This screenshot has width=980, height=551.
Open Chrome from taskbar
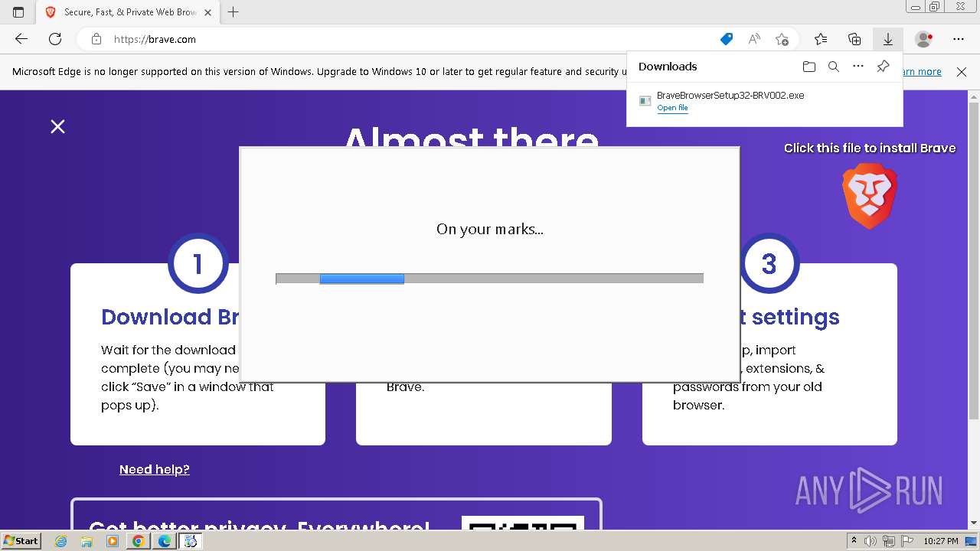139,541
